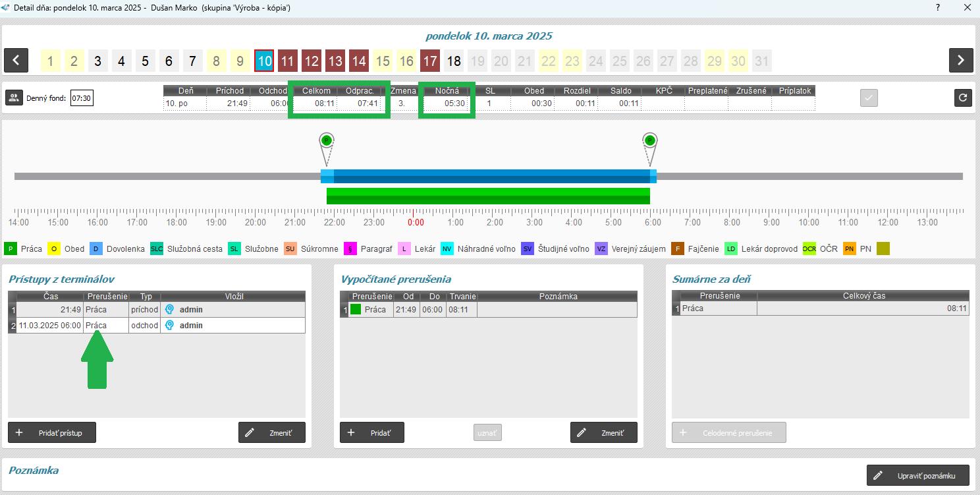Select the 11.03.2025 06:00 odchod row
This screenshot has height=495, width=980.
(158, 325)
